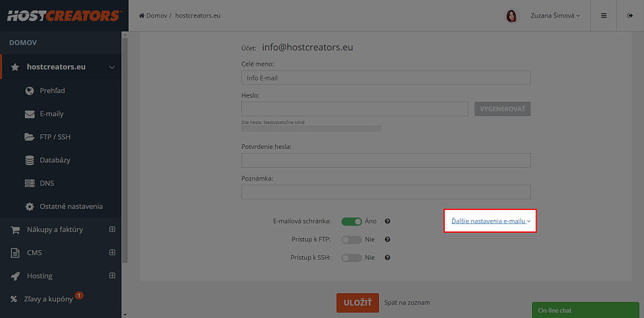The width and height of the screenshot is (644, 318).
Task: Click the help icon beside Prístup k FTP
Action: click(x=387, y=240)
